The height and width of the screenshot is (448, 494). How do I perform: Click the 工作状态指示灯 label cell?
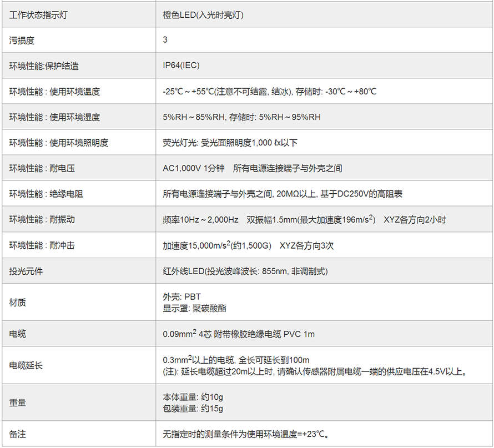pos(39,15)
